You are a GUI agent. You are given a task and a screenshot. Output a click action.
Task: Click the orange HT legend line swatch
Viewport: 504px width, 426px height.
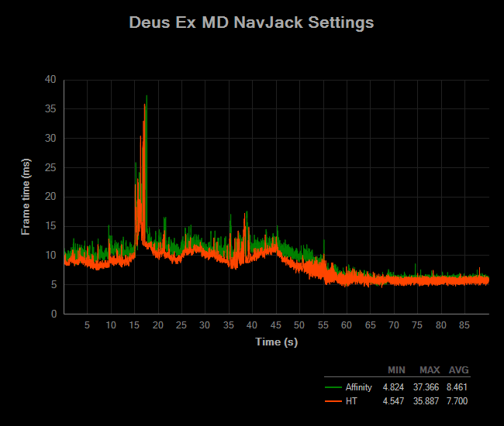pos(333,401)
